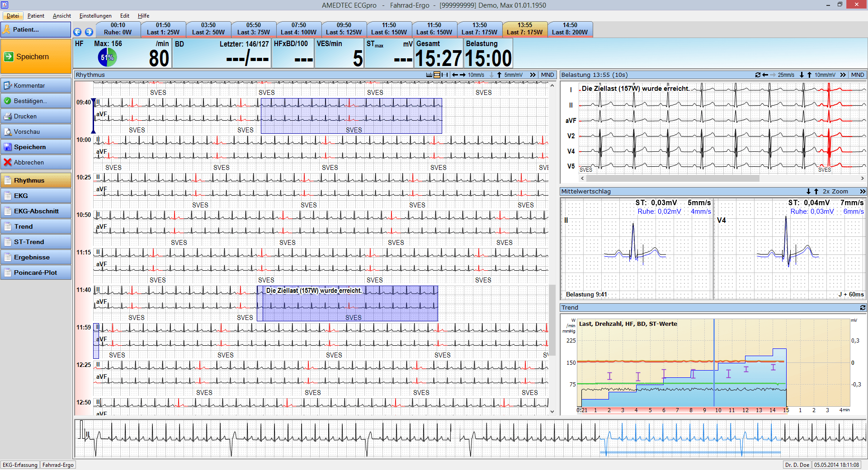Toggle the row layout view icon in Rhythmus header
Viewport: 868px width, 470px height.
pos(437,75)
